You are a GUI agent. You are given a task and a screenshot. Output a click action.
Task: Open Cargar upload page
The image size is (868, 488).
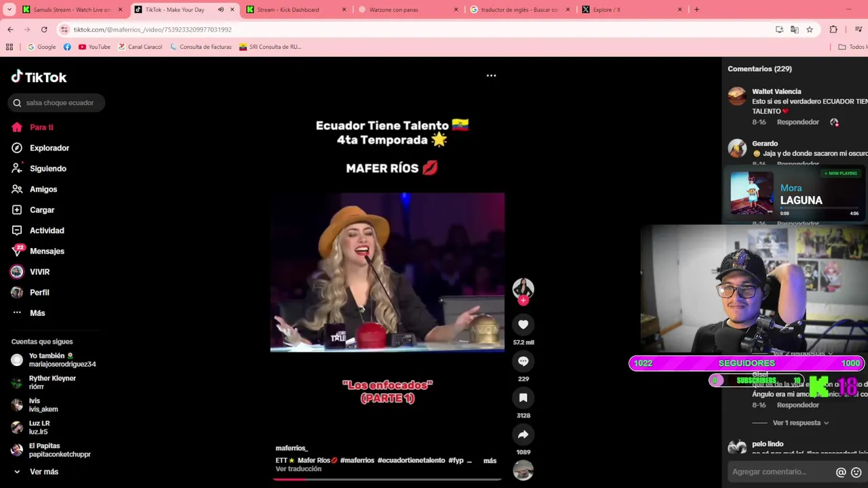33,210
